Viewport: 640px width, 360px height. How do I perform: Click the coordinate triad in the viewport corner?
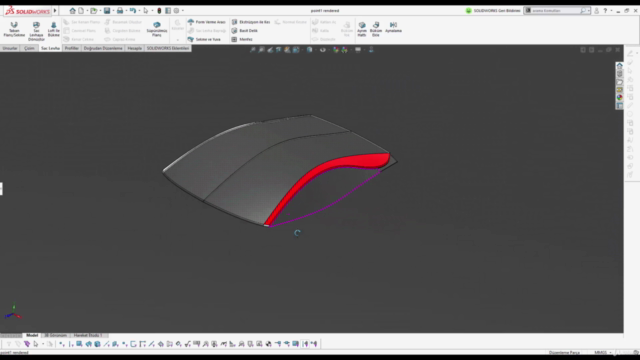tap(13, 312)
